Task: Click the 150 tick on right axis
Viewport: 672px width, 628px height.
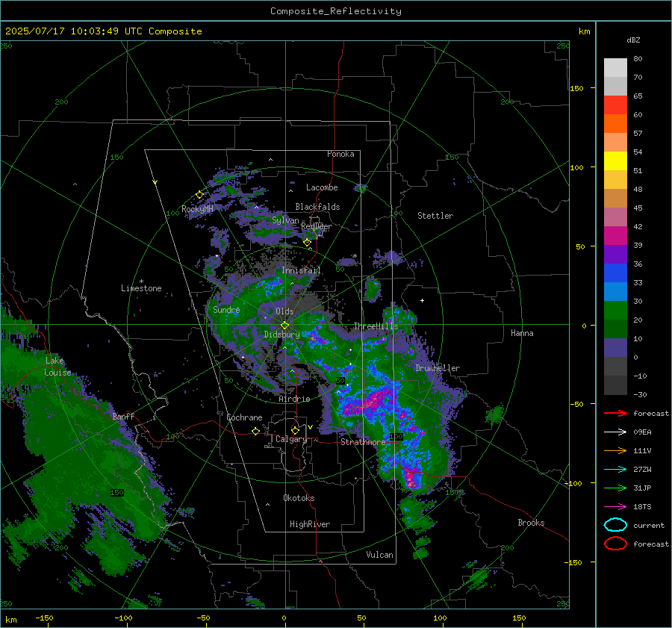Action: (x=577, y=88)
